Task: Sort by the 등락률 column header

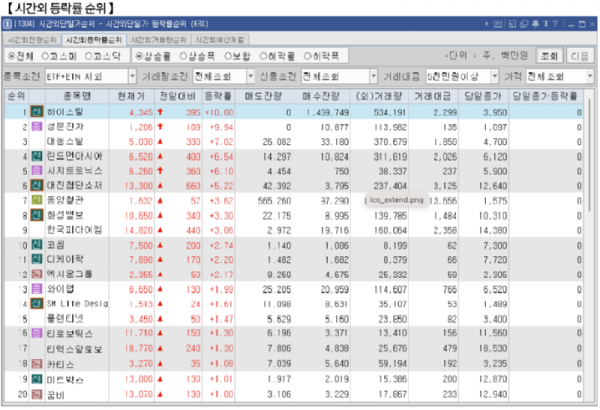Action: (x=218, y=96)
